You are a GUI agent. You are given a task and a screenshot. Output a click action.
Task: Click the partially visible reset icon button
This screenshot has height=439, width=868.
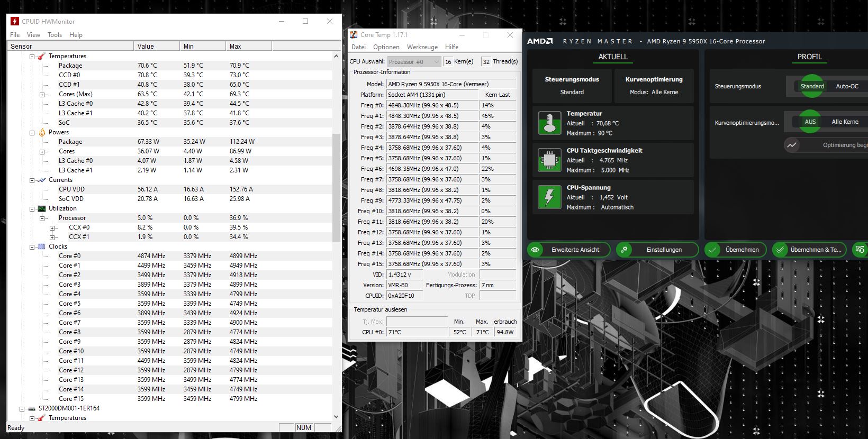861,250
